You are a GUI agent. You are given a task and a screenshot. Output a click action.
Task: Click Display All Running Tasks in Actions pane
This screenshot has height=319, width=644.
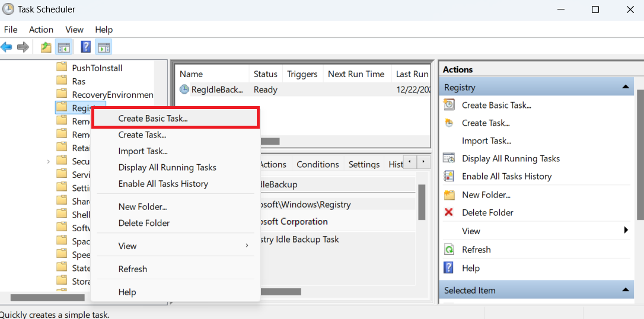pos(511,158)
